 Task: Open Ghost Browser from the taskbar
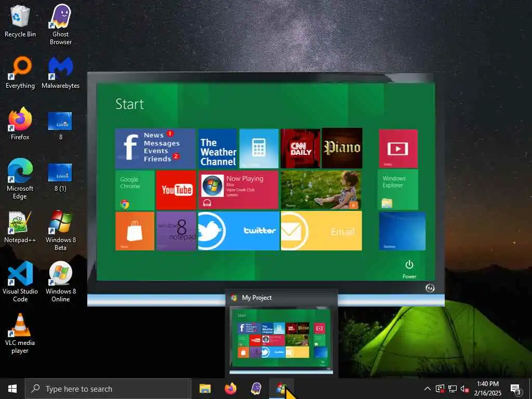click(256, 389)
